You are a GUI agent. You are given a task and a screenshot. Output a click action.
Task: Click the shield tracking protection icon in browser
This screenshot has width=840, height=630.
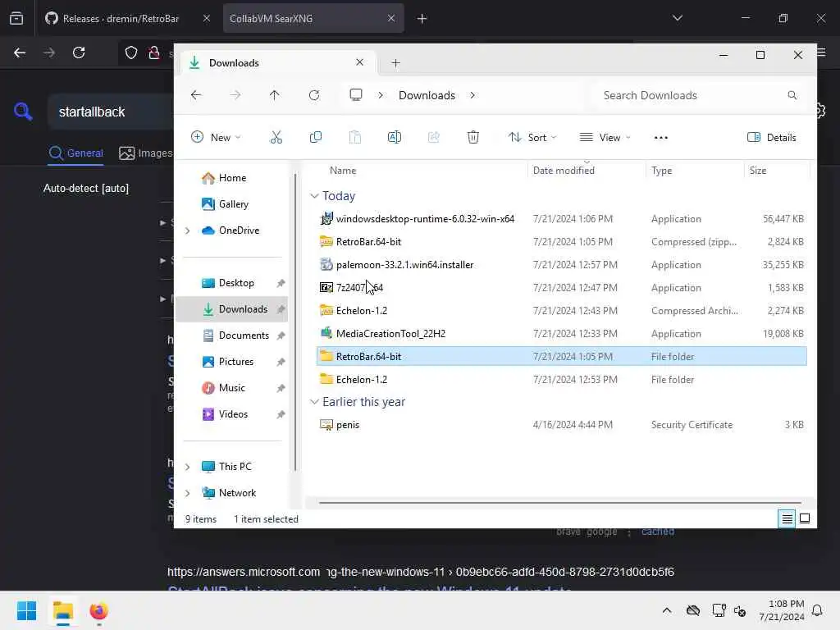131,52
